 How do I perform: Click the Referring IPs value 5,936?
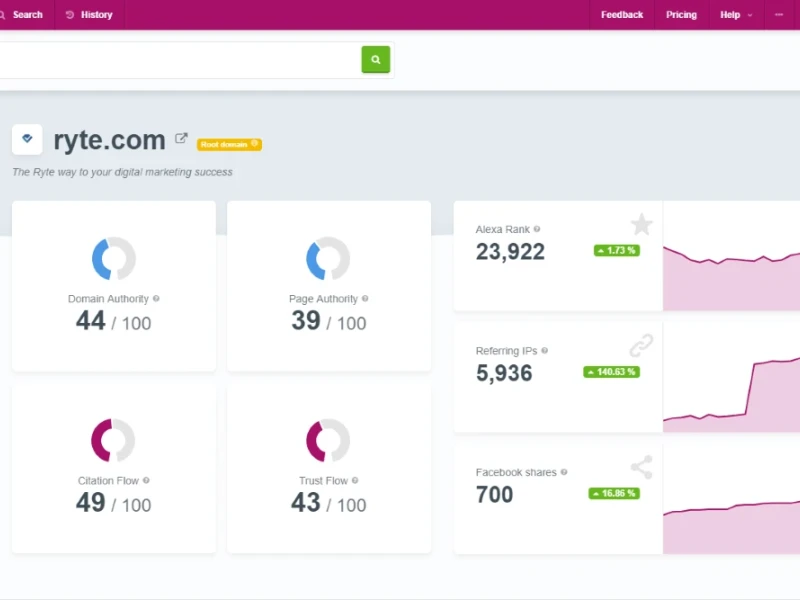(x=504, y=373)
